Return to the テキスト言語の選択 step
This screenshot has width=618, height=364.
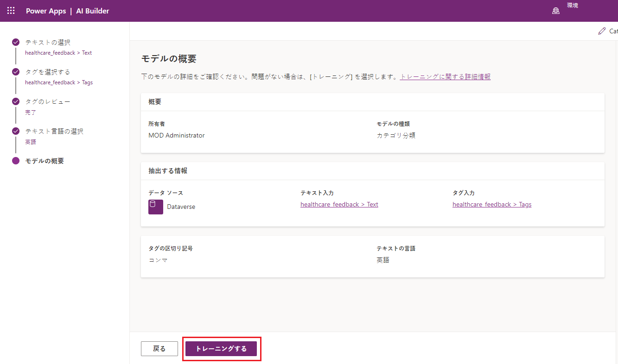point(54,131)
